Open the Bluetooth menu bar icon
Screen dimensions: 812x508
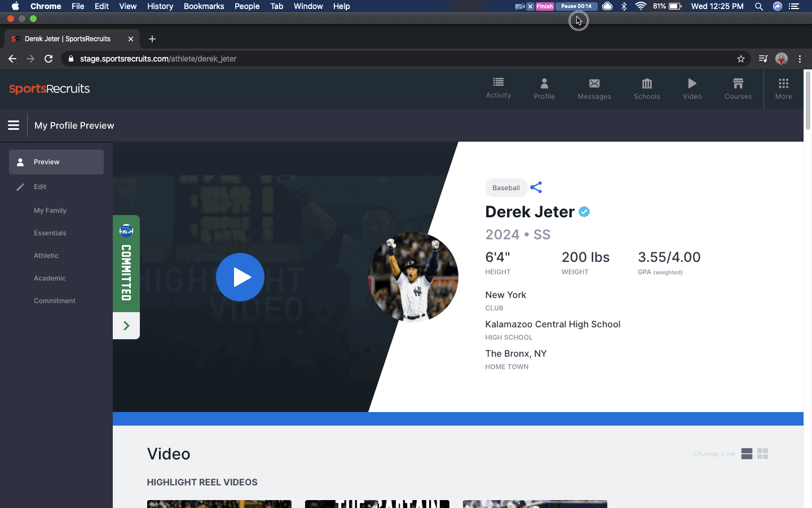(x=624, y=6)
